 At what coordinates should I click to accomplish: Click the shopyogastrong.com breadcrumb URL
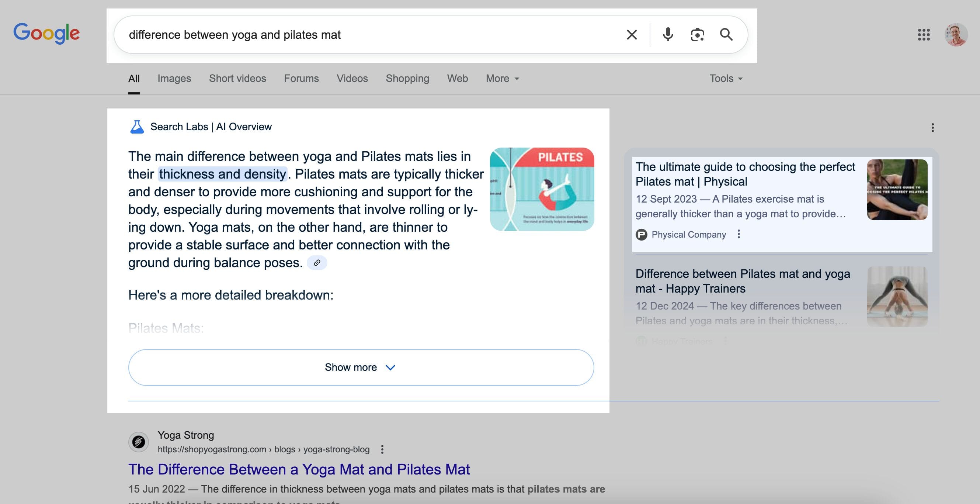click(x=264, y=449)
